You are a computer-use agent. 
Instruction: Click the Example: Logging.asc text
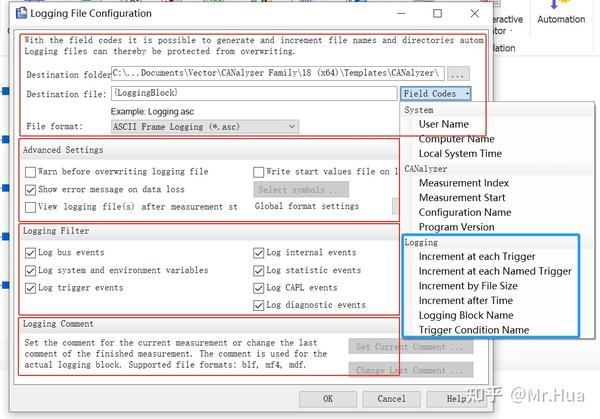coord(152,112)
